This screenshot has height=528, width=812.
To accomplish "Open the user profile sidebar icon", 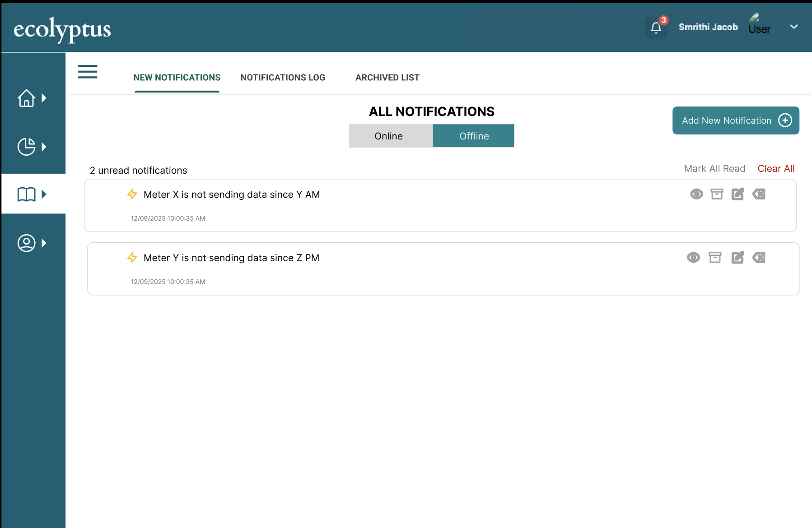I will click(27, 243).
